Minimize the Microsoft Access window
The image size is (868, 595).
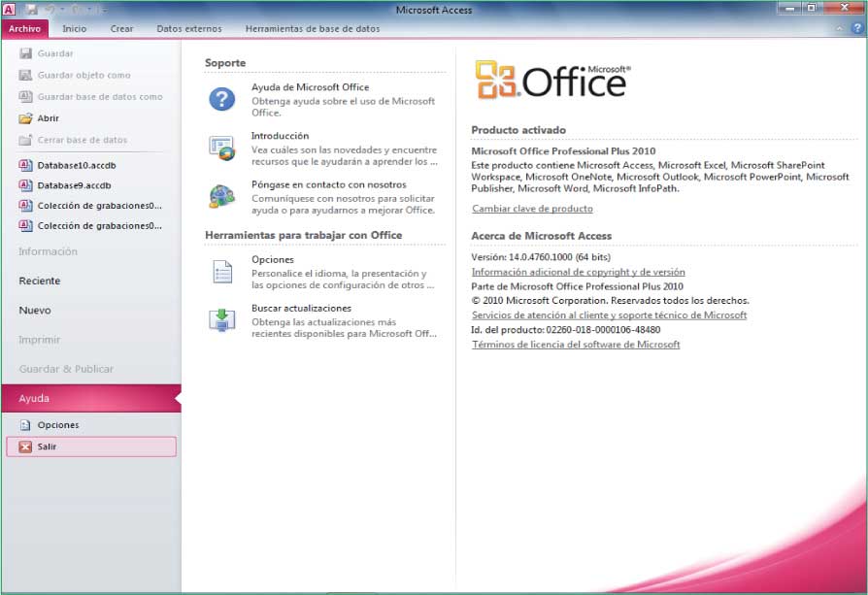[790, 8]
